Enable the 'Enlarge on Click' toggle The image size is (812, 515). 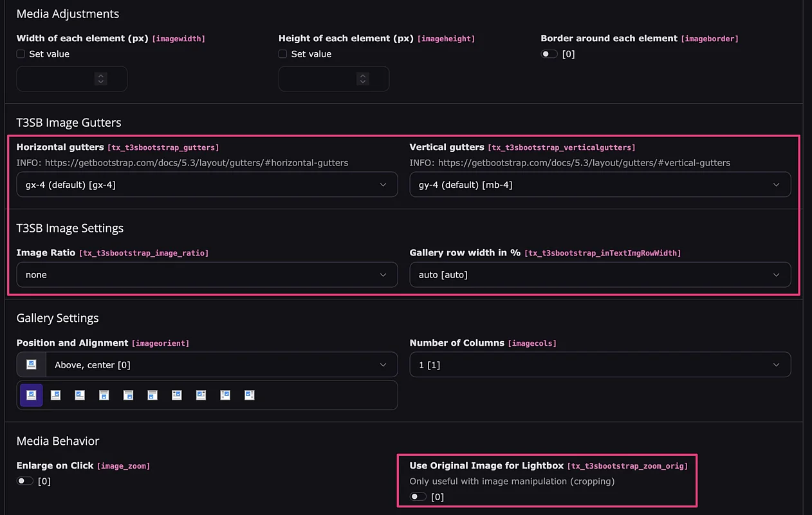[24, 481]
